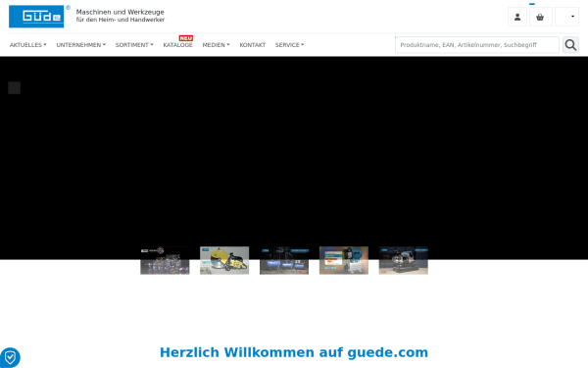588x368 pixels.
Task: Click the 'Maschinen und Werkzeuge' tagline
Action: click(120, 12)
